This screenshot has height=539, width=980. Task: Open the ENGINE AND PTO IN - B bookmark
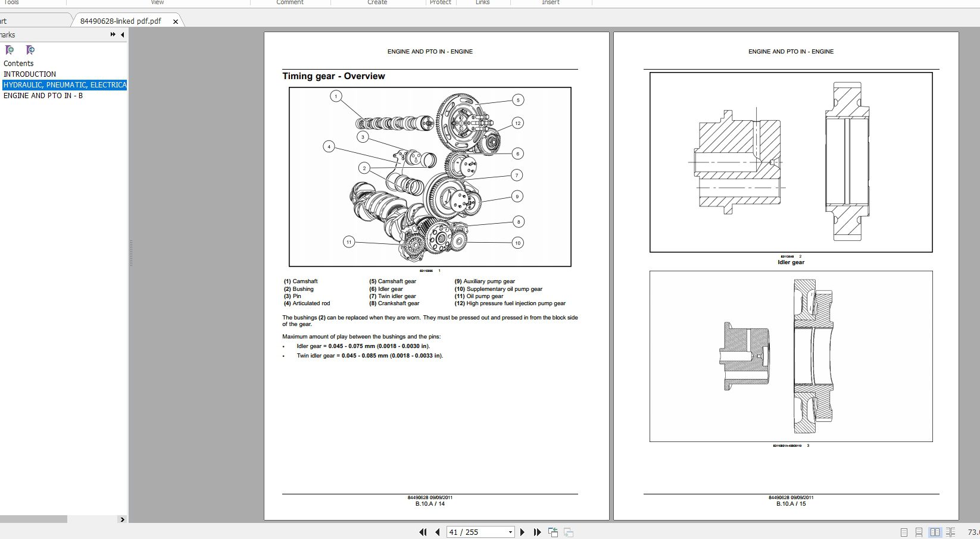click(42, 96)
